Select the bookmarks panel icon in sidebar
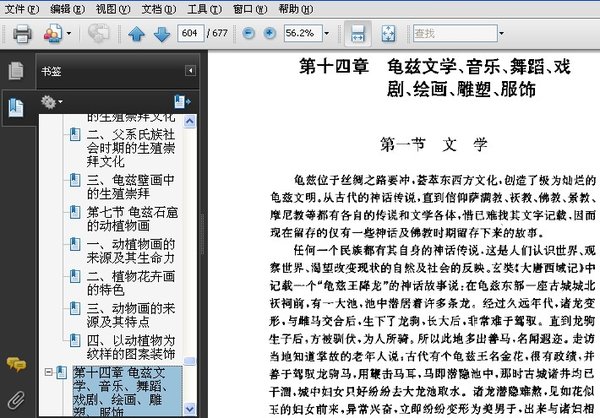 (x=16, y=108)
